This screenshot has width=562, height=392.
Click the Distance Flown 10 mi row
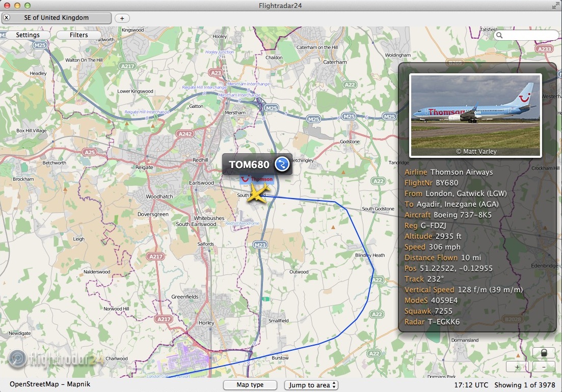(443, 258)
